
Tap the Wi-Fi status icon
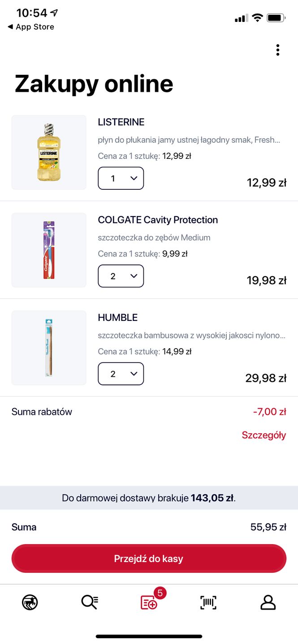tap(257, 18)
